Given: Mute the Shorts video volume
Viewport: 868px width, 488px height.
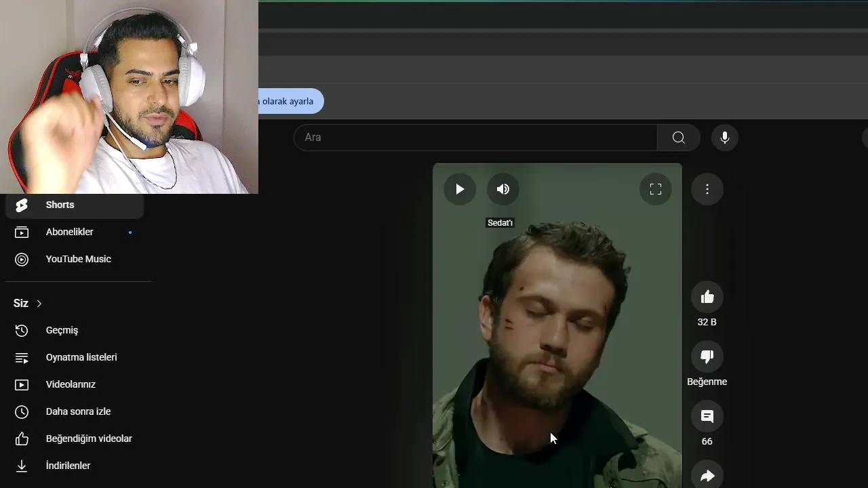Looking at the screenshot, I should click(503, 189).
